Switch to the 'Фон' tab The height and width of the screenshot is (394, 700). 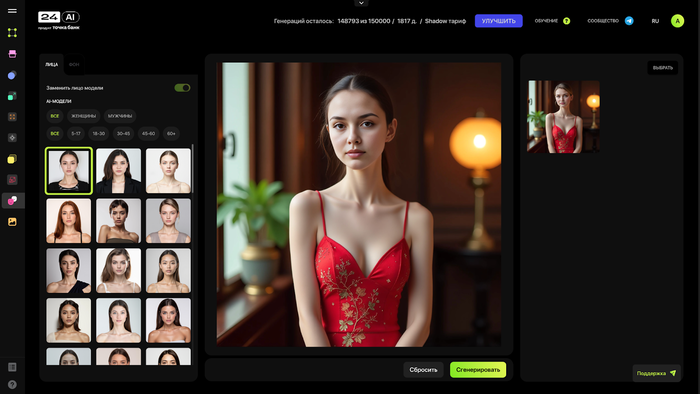[74, 65]
